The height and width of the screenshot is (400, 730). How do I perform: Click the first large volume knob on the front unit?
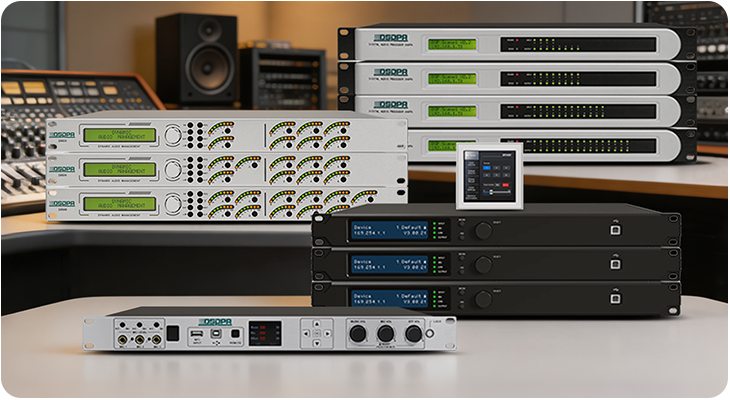(358, 334)
